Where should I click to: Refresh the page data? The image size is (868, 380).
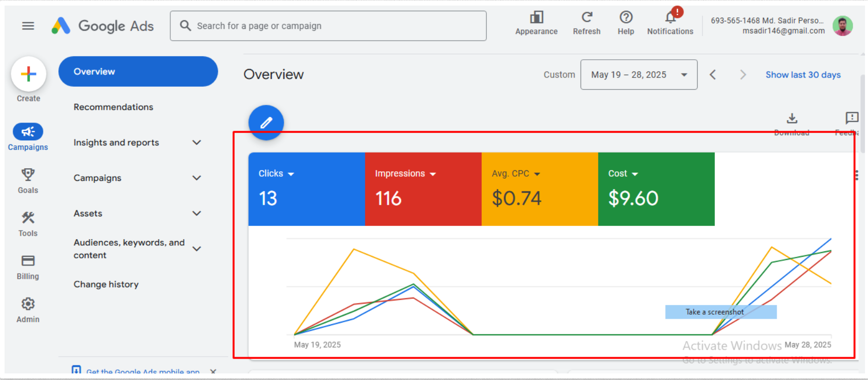587,18
